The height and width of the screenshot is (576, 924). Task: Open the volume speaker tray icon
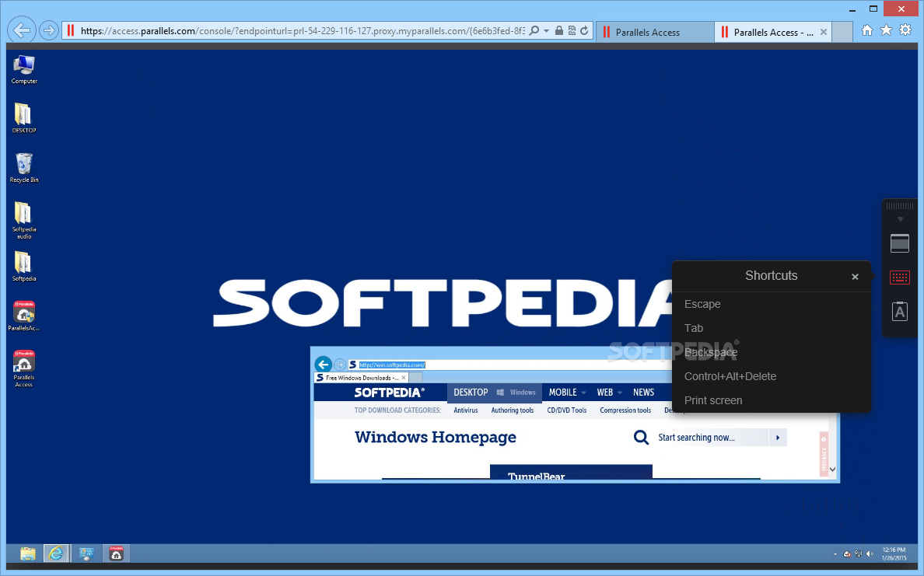point(870,554)
